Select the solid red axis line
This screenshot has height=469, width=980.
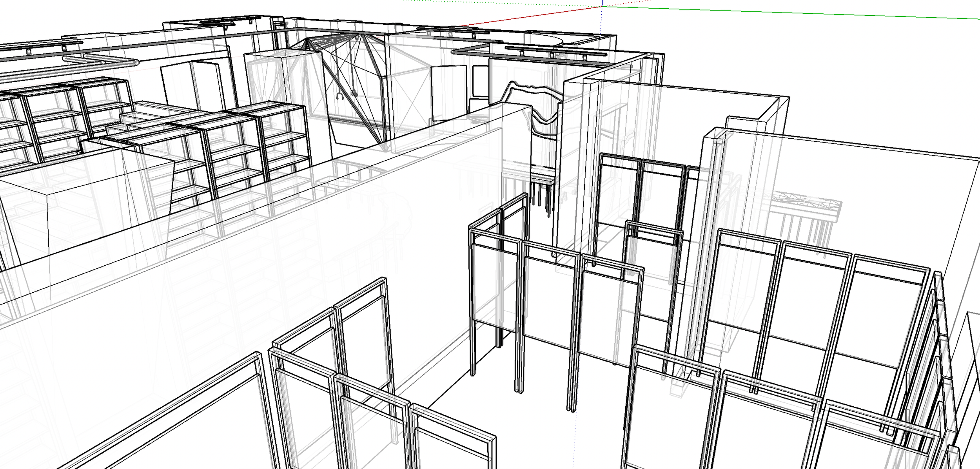pos(530,16)
